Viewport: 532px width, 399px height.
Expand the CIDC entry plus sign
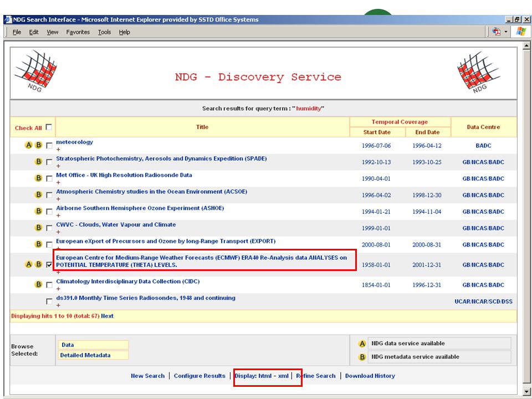(x=58, y=289)
